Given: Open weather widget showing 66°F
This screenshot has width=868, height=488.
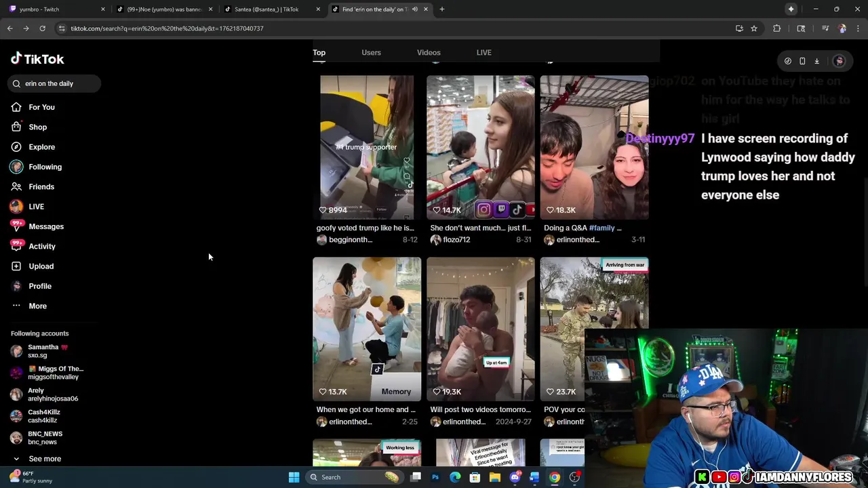Looking at the screenshot, I should (x=30, y=477).
